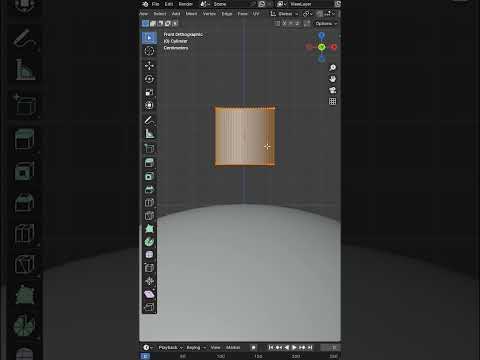Screen dimensions: 480x360
Task: Open the Keying dropdown in timeline
Action: (x=195, y=347)
